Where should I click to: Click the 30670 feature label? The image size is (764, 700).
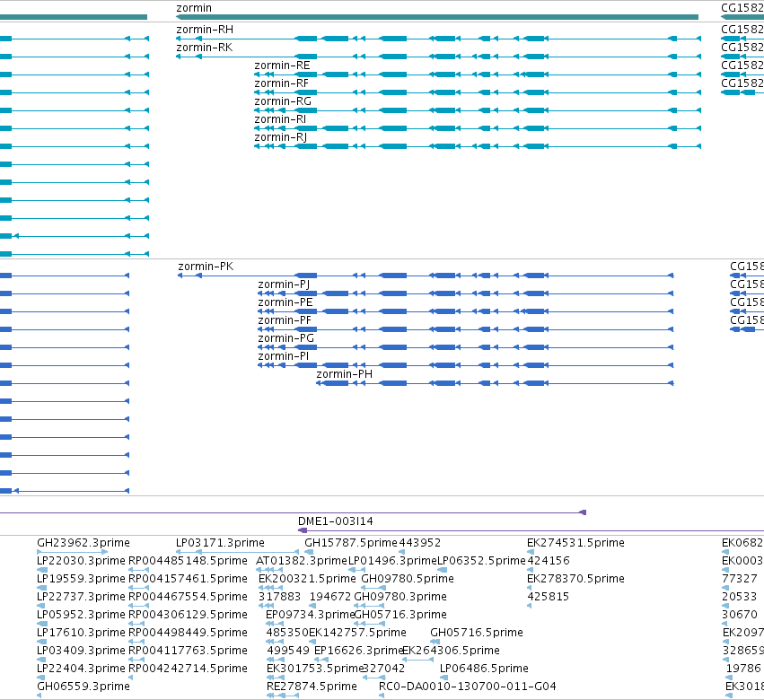click(740, 616)
